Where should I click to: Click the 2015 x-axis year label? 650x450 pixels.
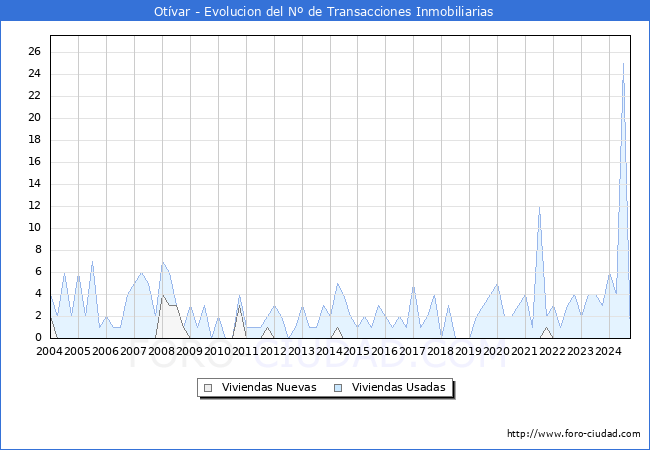pos(357,351)
